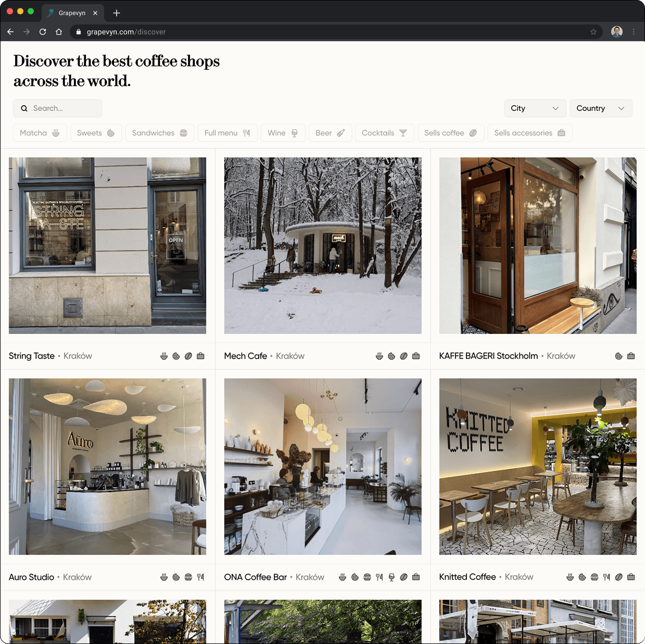
Task: Click the sweets cookie icon on String Taste row
Action: pos(176,356)
